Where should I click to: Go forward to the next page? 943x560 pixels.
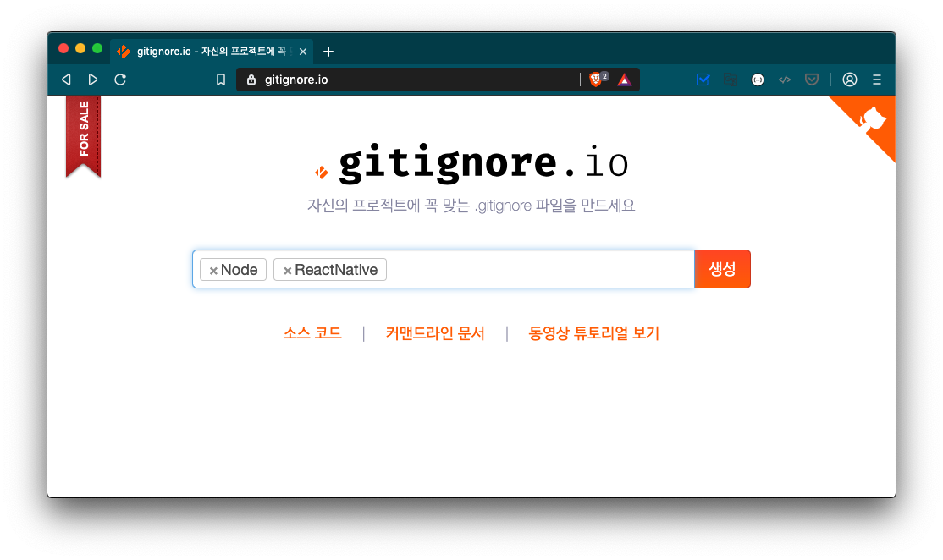click(x=92, y=80)
